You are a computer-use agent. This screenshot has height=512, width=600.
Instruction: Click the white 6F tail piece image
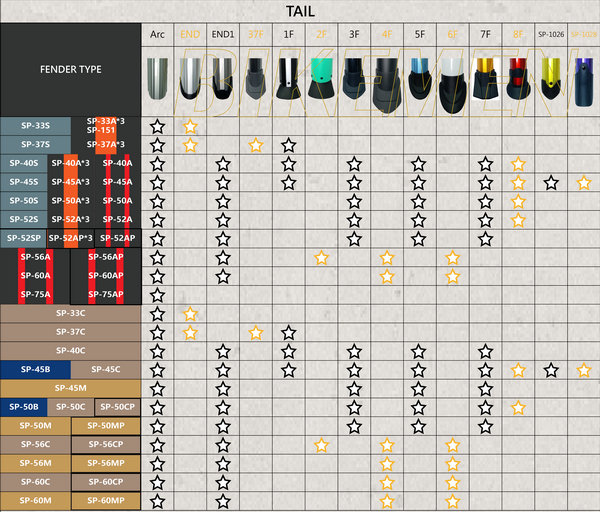452,81
